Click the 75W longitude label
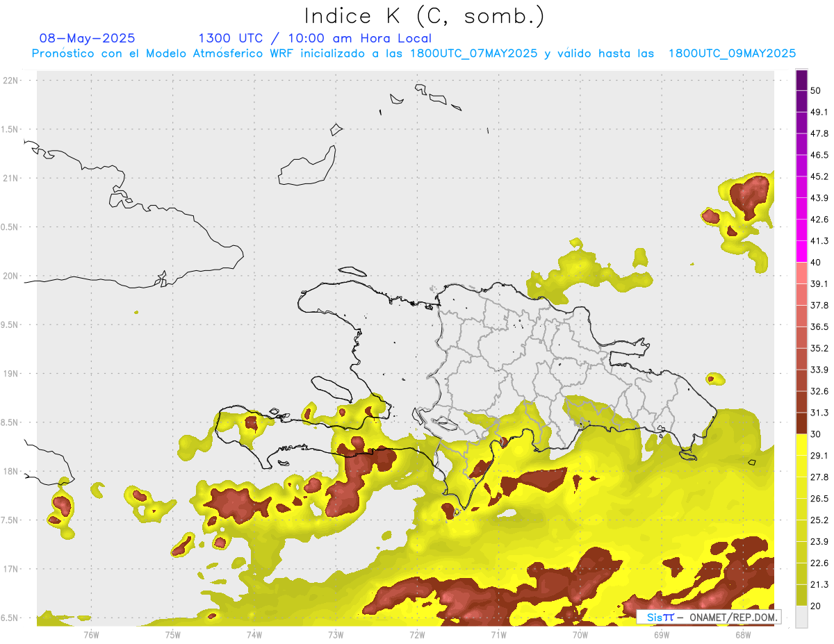The width and height of the screenshot is (834, 644). point(172,634)
